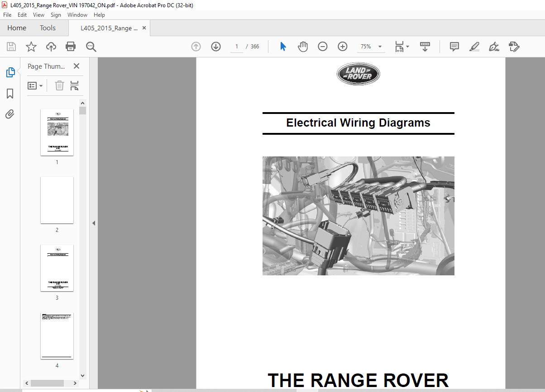Switch to the Home tab

click(x=17, y=28)
